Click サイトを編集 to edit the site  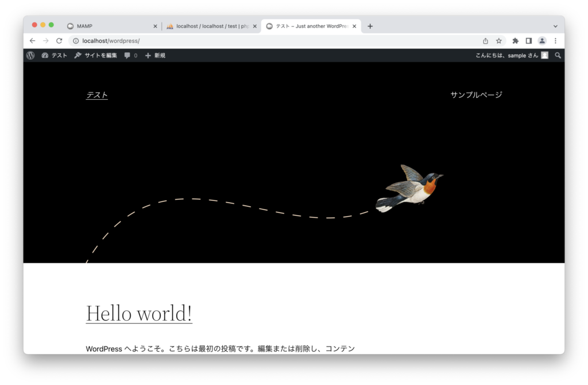tap(95, 56)
